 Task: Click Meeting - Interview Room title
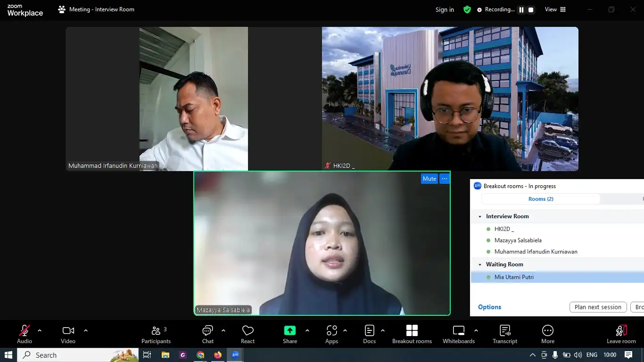pos(101,9)
